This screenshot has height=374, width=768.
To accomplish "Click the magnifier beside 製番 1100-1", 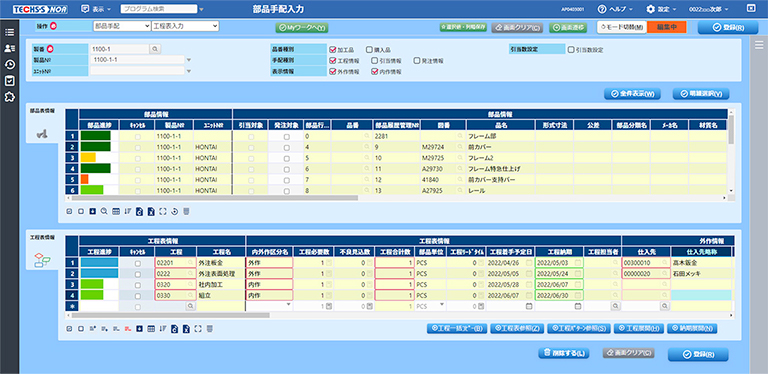I will [x=155, y=49].
